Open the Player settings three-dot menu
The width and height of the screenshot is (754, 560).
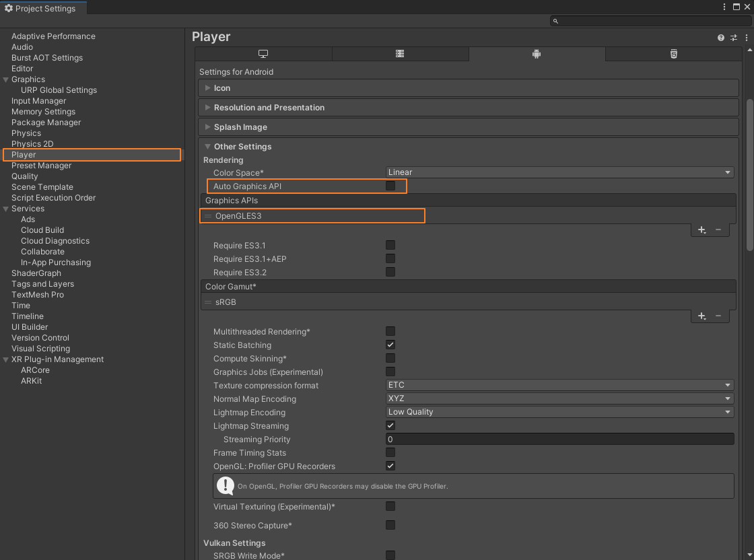pyautogui.click(x=747, y=38)
